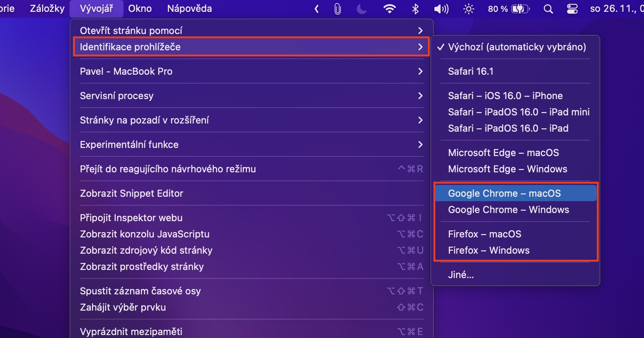Select Safari – iPadOS 16.0 – iPad
Viewport: 644px width, 338px height.
pos(515,128)
